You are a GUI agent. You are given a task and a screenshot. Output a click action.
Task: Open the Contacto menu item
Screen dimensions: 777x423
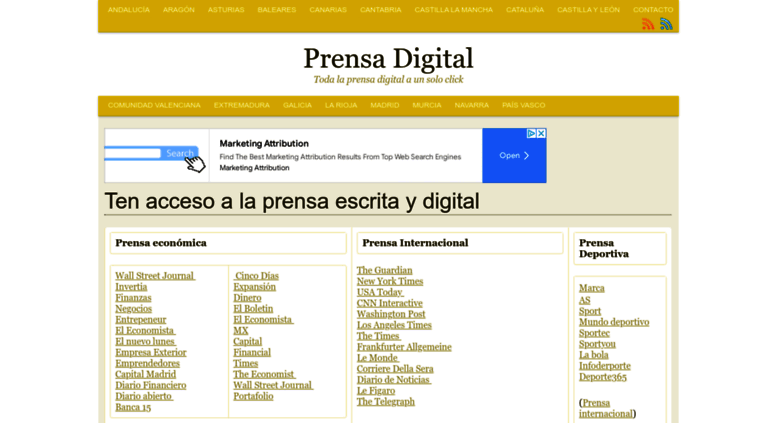(x=653, y=9)
